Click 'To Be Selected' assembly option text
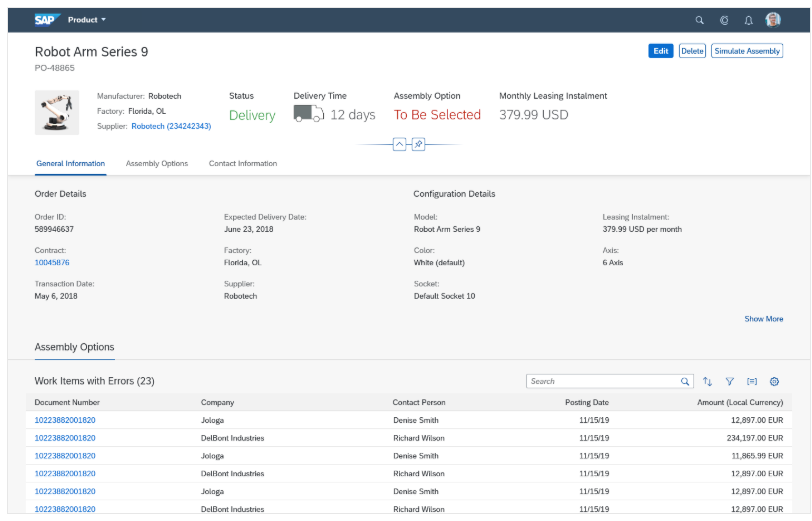Image resolution: width=812 pixels, height=521 pixels. click(437, 114)
